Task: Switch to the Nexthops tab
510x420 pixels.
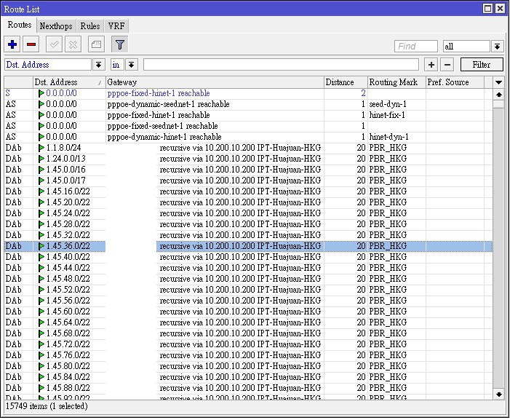Action: pyautogui.click(x=56, y=25)
